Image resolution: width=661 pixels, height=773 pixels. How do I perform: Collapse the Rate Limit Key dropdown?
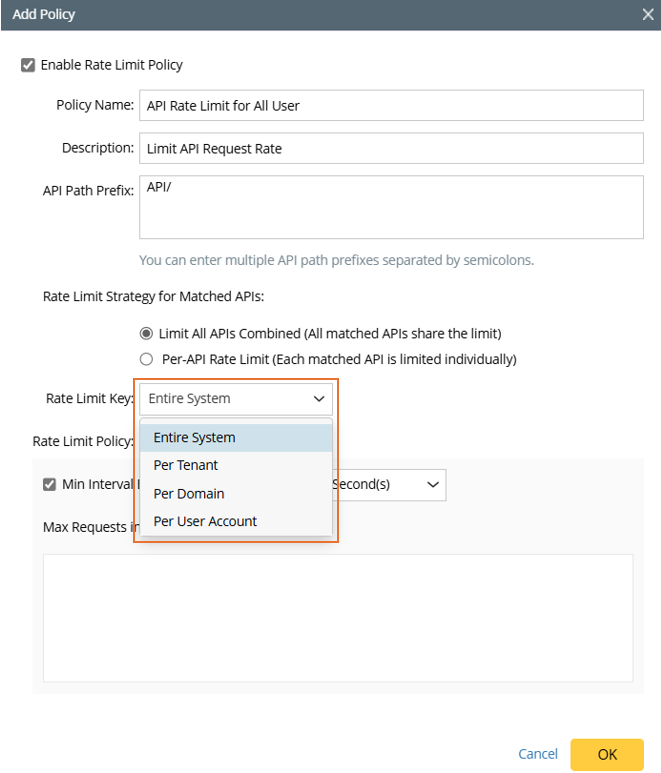tap(235, 398)
